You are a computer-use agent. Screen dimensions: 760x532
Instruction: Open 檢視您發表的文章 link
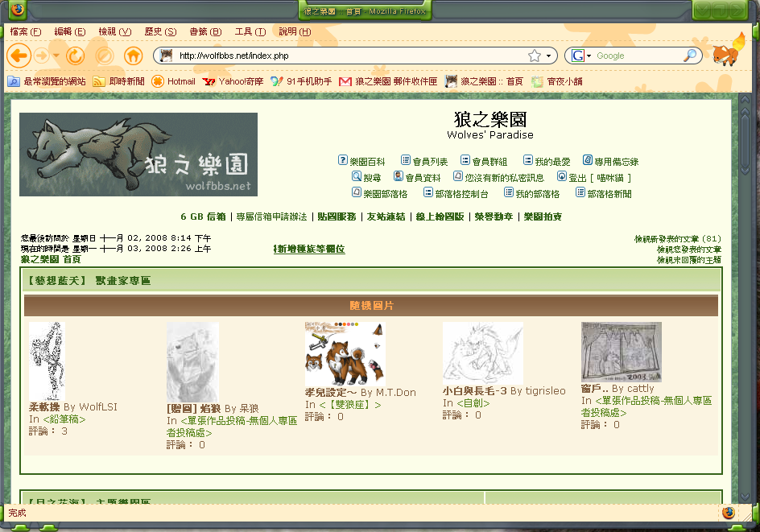[x=689, y=250]
